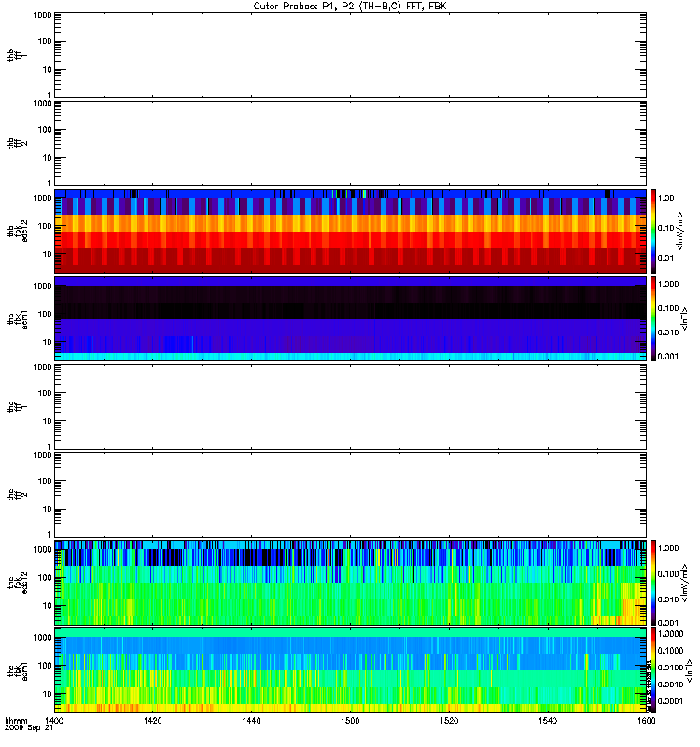Image resolution: width=700 pixels, height=747 pixels.
Task: Click the thb fbk edc12 spectrogram panel
Action: coord(350,231)
